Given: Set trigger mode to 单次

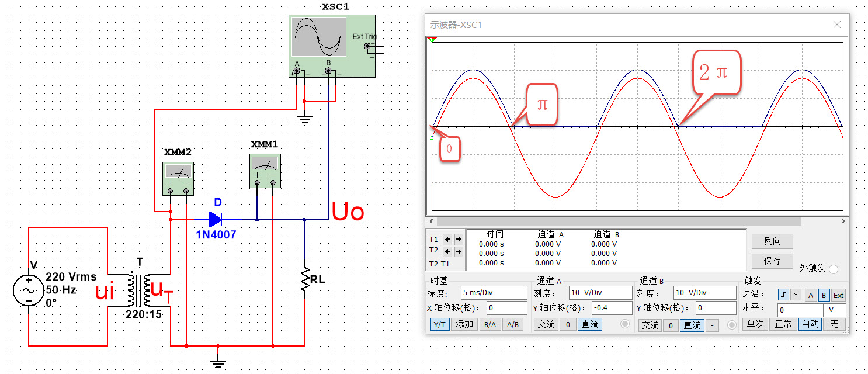Looking at the screenshot, I should pyautogui.click(x=754, y=324).
